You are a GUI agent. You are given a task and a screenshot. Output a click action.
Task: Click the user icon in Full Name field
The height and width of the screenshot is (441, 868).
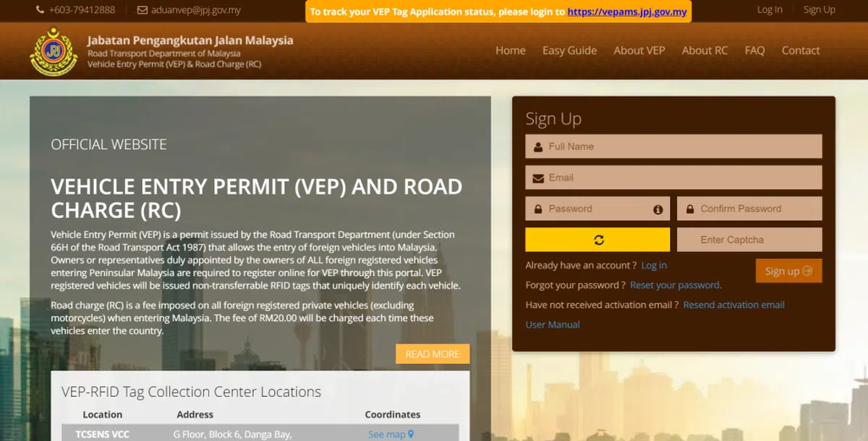tap(538, 147)
